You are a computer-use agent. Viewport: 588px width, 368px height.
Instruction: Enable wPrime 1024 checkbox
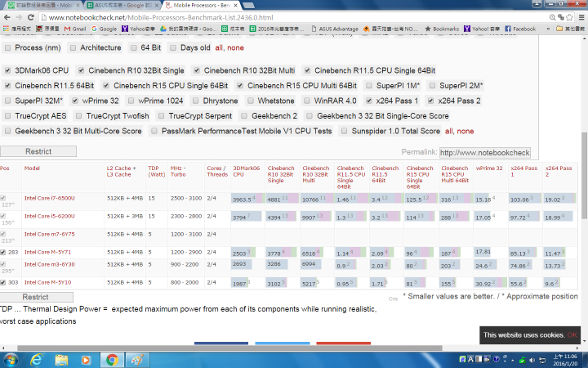(131, 101)
